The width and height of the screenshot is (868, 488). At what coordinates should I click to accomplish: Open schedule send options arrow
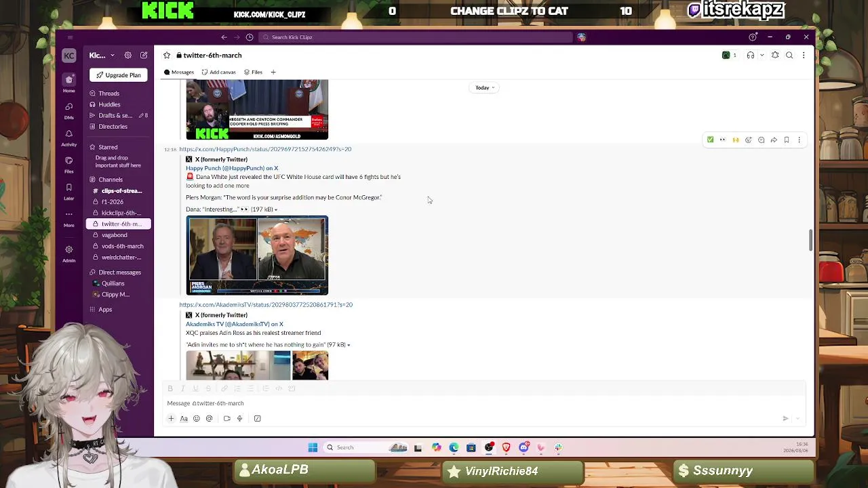798,419
